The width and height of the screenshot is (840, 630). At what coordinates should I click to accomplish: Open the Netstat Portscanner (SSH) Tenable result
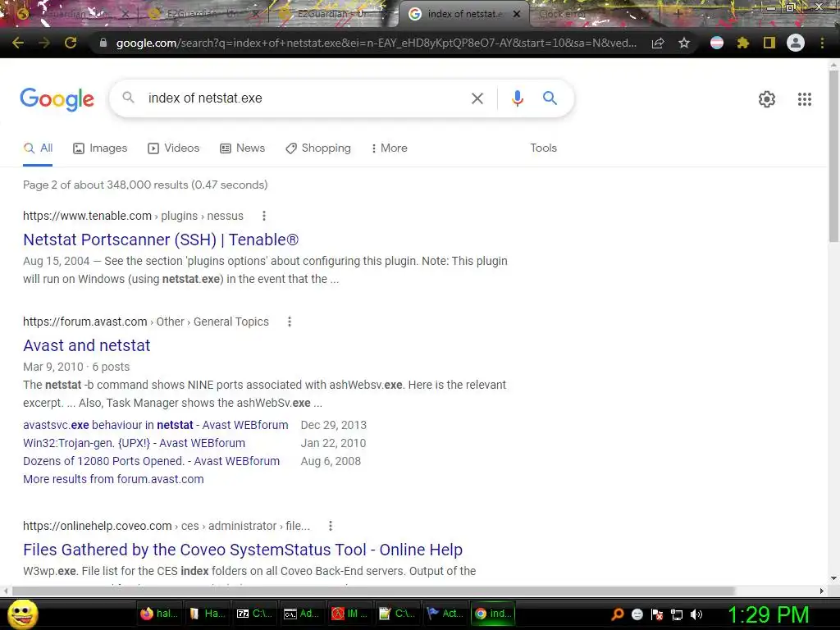point(161,240)
